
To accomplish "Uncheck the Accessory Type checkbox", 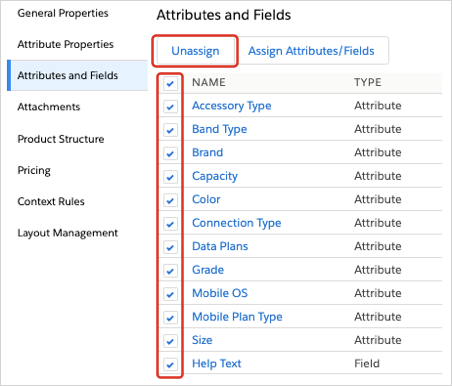I will (x=170, y=107).
